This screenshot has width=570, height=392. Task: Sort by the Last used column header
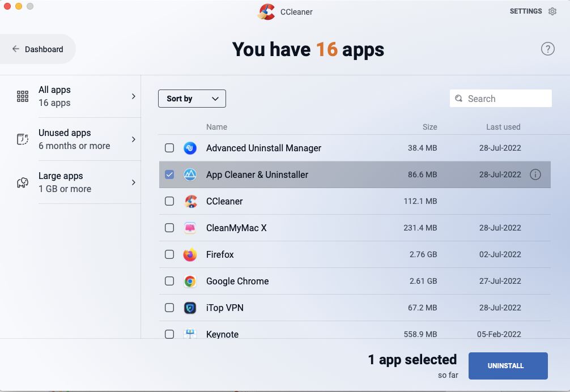tap(503, 127)
